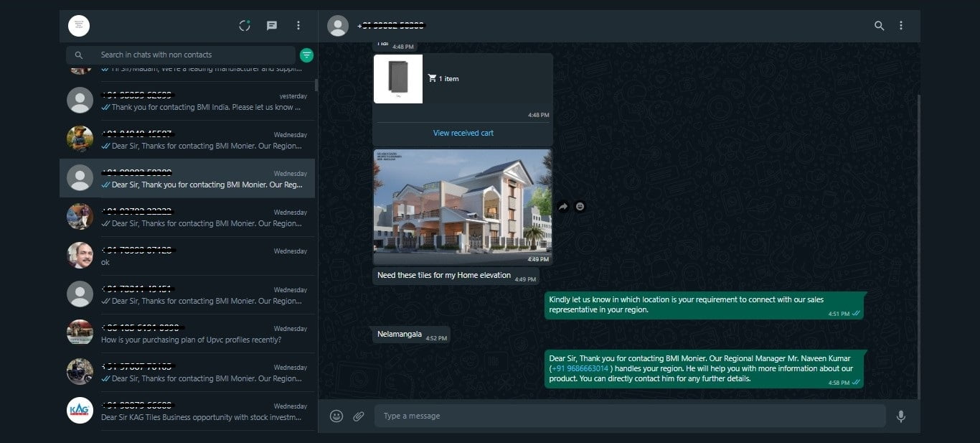Image resolution: width=980 pixels, height=443 pixels.
Task: Click the phone link +91 9686663014
Action: [580, 368]
